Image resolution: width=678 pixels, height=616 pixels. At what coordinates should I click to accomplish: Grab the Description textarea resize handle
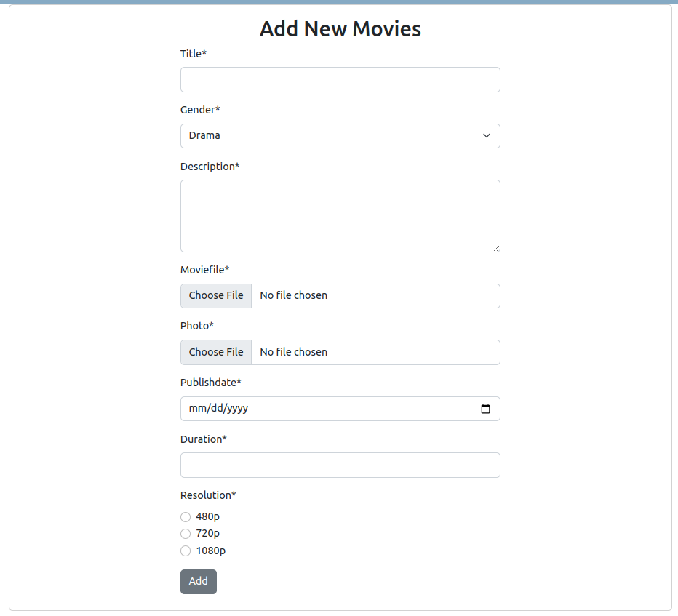(496, 248)
